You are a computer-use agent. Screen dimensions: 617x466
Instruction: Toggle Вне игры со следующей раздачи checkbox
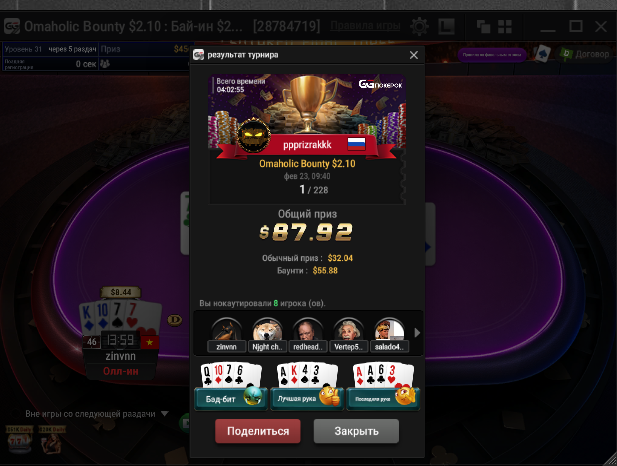pos(15,414)
